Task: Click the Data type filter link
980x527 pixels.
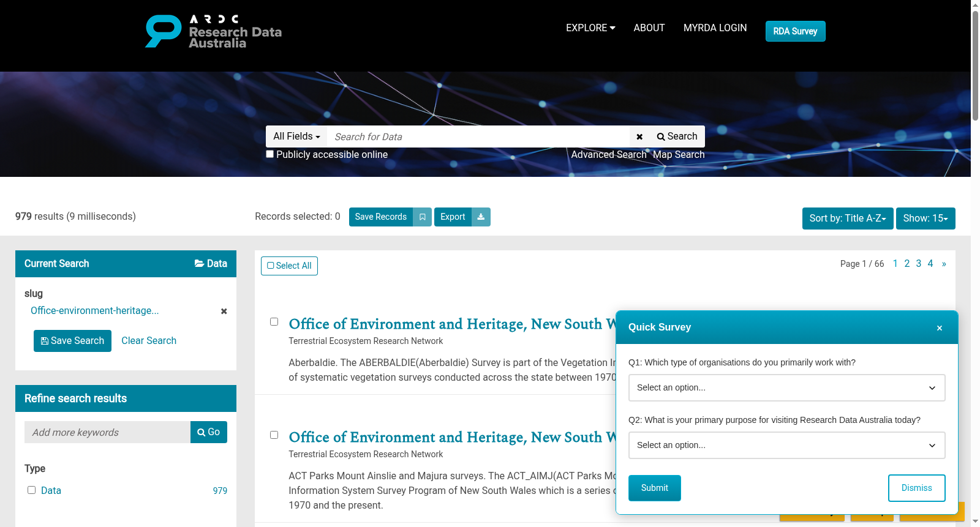Action: pyautogui.click(x=51, y=491)
